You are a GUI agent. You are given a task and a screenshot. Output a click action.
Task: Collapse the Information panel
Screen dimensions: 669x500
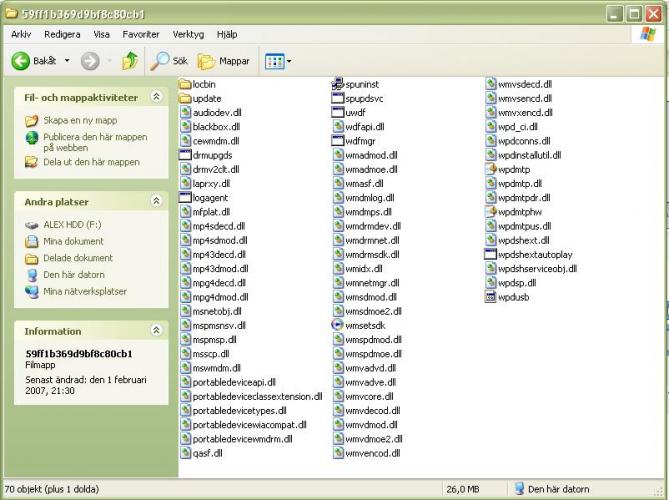pyautogui.click(x=156, y=330)
